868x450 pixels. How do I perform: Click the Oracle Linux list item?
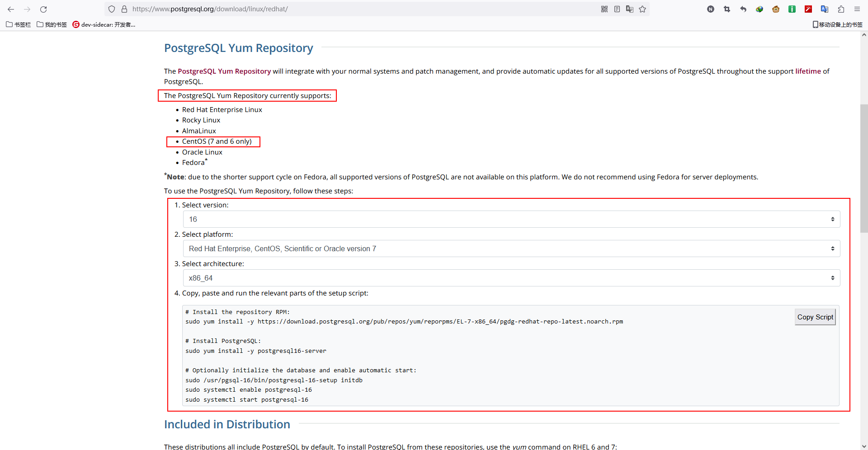pos(202,152)
